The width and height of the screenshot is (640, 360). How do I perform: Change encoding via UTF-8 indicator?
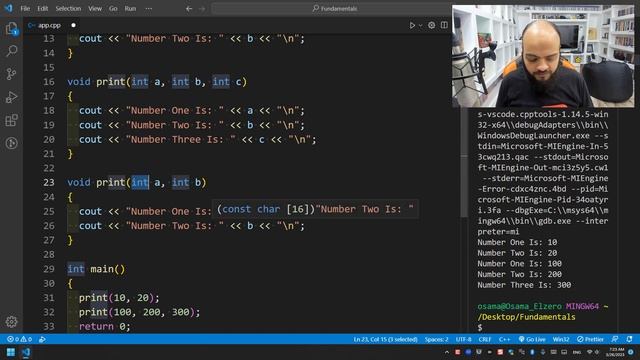464,339
